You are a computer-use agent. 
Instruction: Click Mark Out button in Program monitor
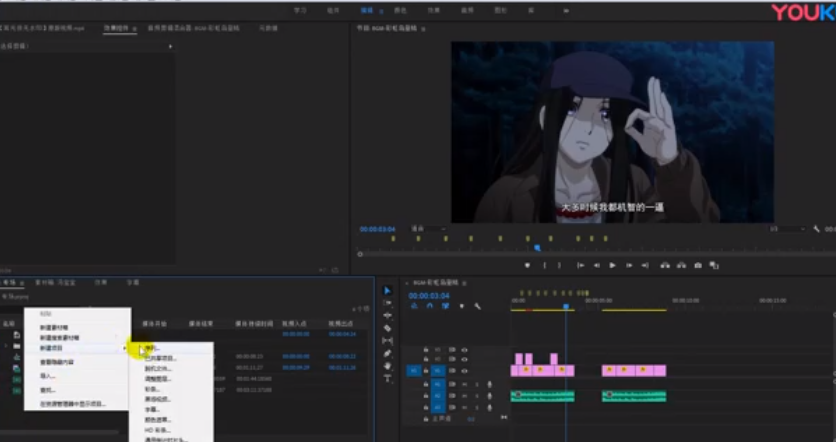pyautogui.click(x=559, y=266)
